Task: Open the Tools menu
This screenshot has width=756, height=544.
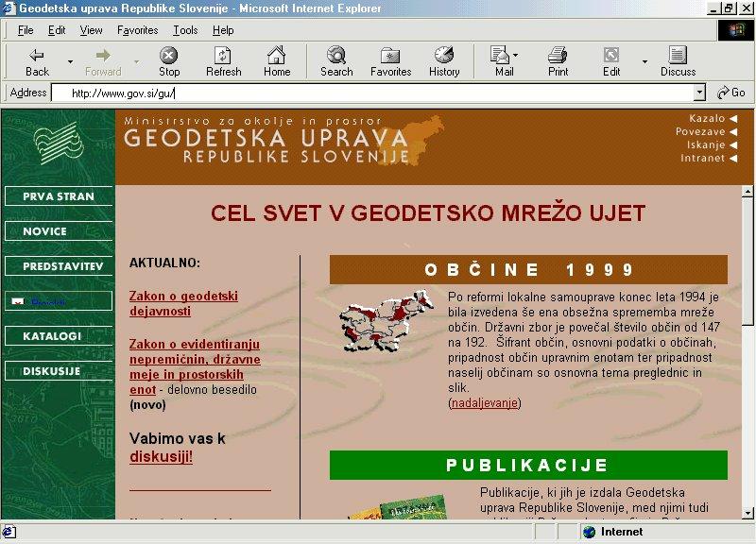Action: click(185, 30)
